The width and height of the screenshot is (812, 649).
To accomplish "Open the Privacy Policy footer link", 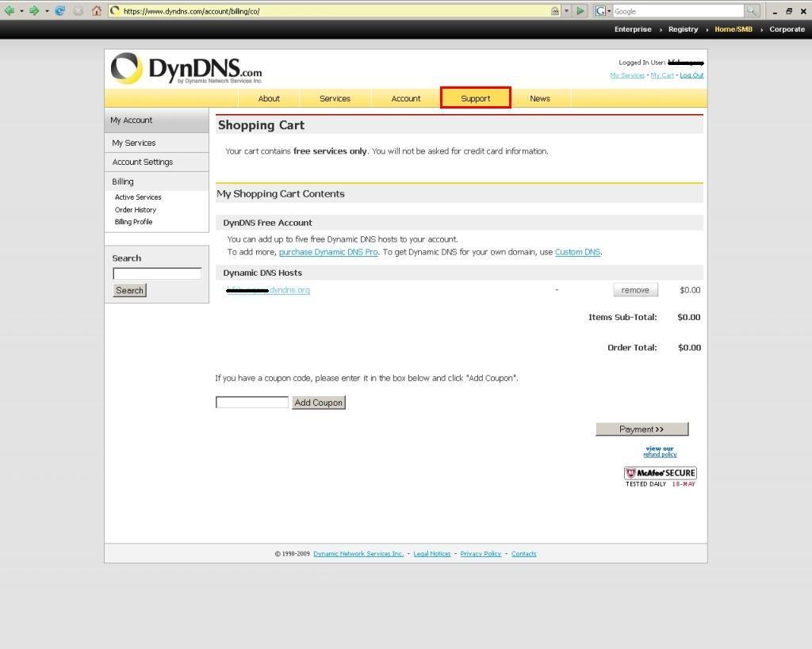I will pos(481,554).
